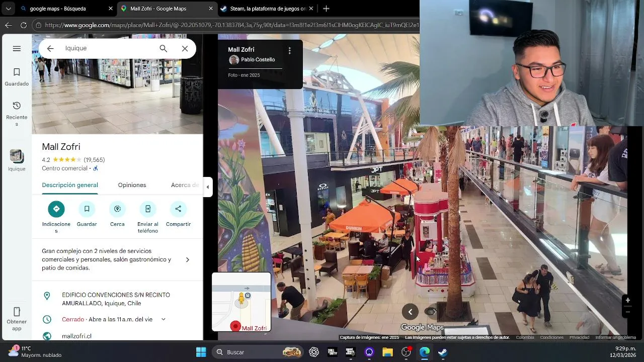Click the taskbar Buscar search box
The image size is (644, 362).
[x=258, y=352]
